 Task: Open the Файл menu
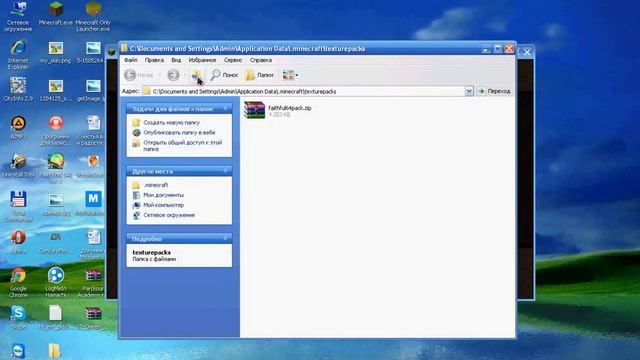(x=131, y=60)
